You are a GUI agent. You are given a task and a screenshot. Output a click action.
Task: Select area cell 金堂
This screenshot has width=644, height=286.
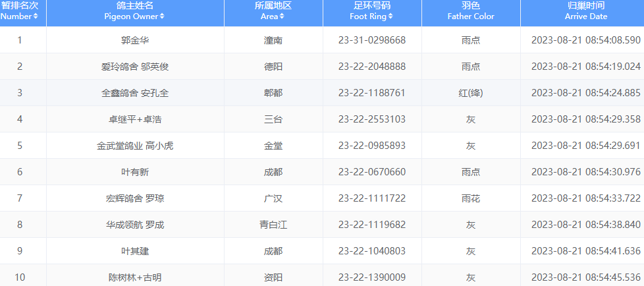273,146
